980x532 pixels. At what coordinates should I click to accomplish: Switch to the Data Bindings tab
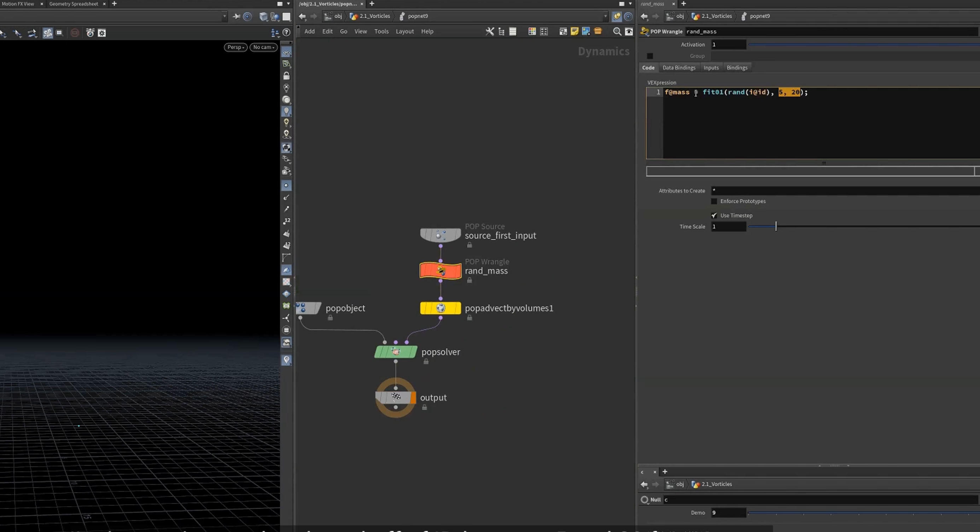[x=679, y=68]
